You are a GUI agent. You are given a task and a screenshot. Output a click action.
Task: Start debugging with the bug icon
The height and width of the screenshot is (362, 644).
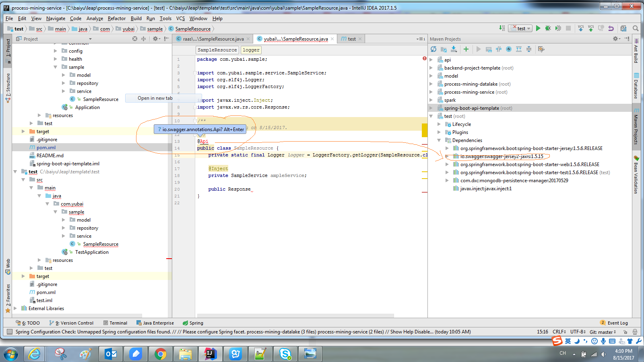548,28
